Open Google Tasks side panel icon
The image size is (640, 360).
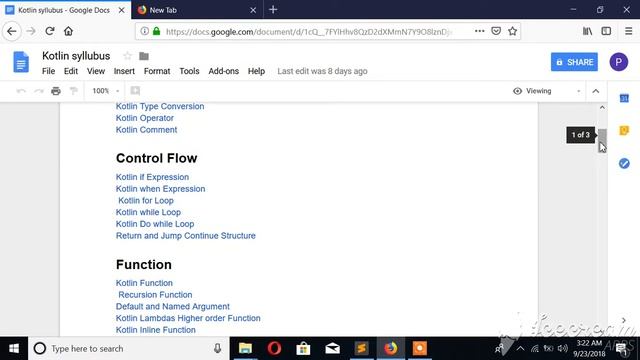[x=624, y=163]
